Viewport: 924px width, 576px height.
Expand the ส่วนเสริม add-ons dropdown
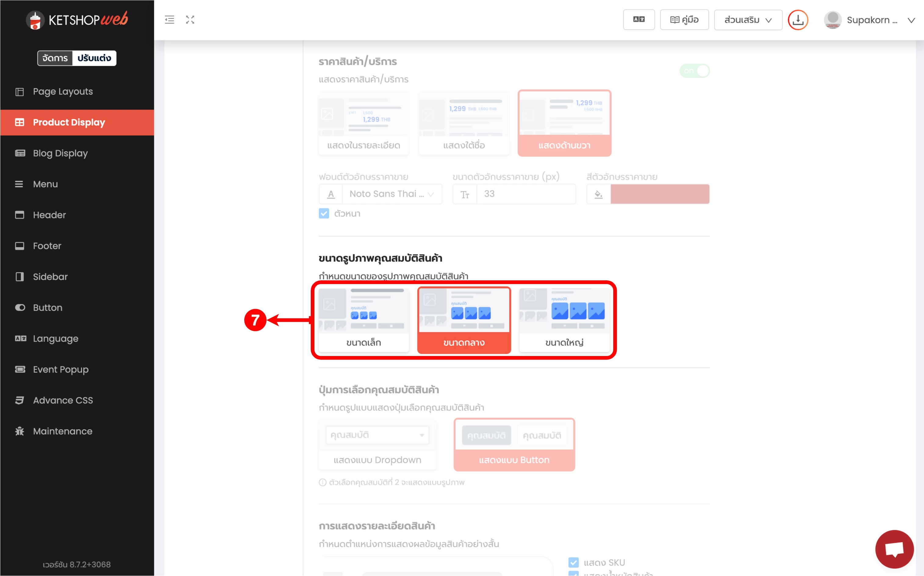748,20
